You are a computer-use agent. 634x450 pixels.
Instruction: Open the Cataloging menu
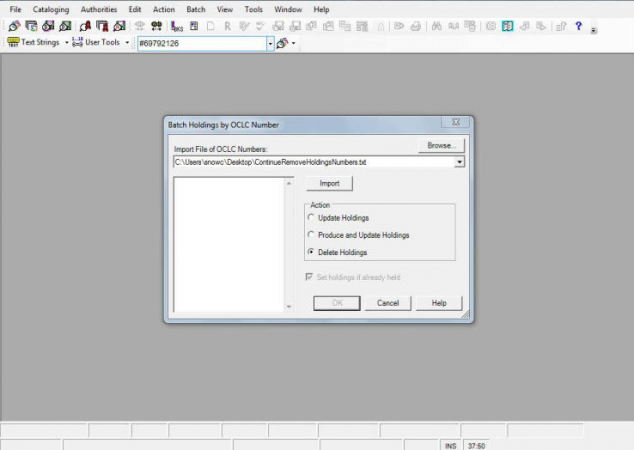pyautogui.click(x=51, y=9)
